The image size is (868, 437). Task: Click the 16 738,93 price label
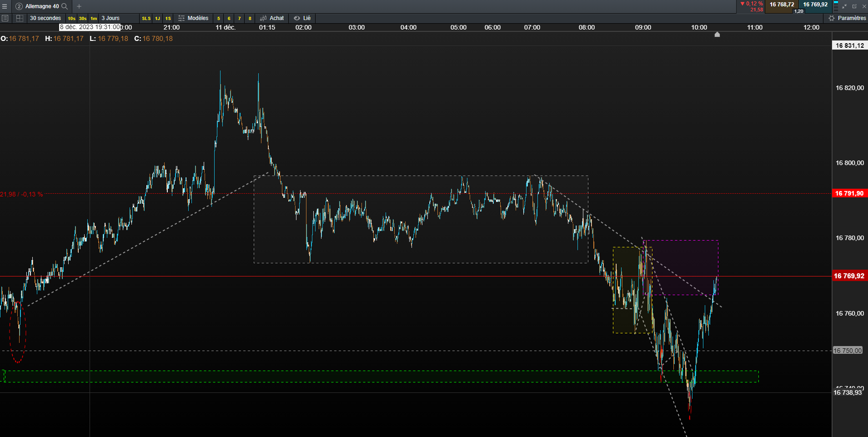click(x=848, y=392)
